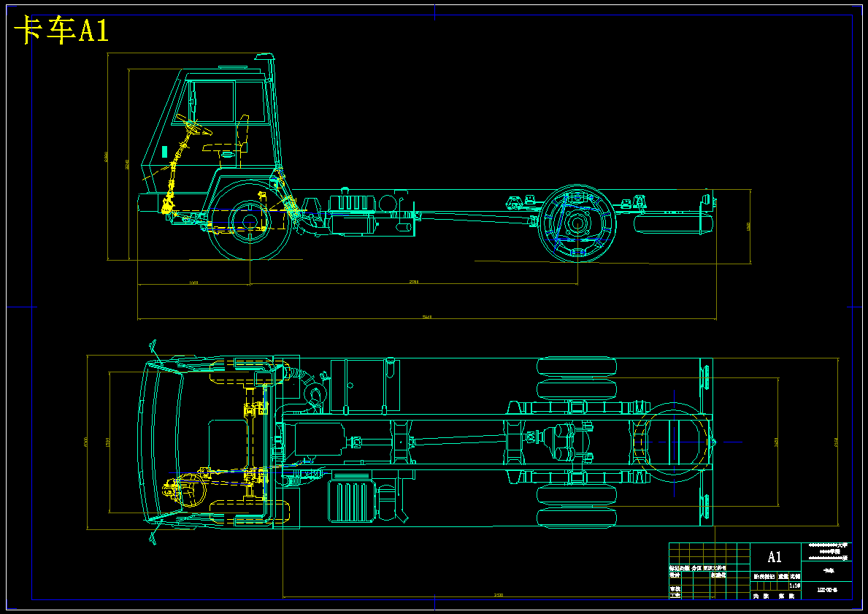Click the 1:10 scale value
868x614 pixels.
(x=794, y=586)
